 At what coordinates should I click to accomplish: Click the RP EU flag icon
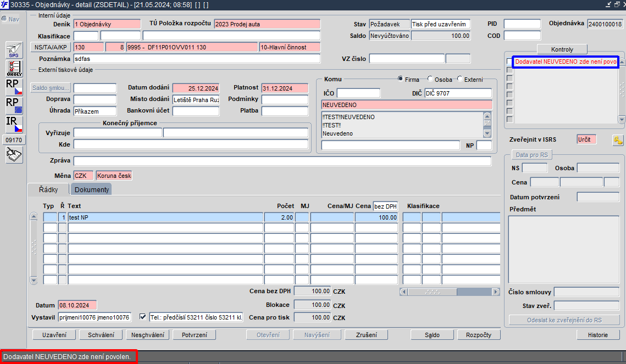14,106
